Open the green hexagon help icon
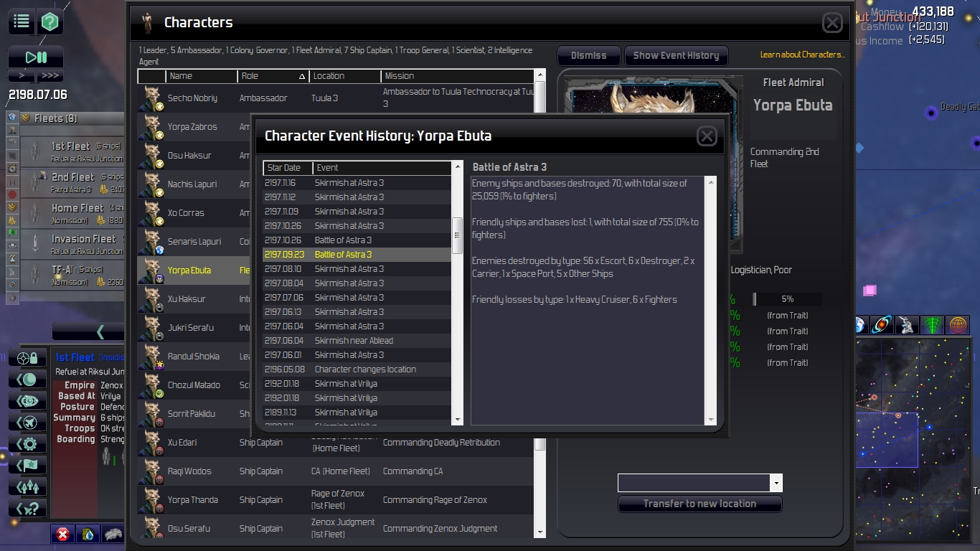The height and width of the screenshot is (551, 980). coord(50,22)
